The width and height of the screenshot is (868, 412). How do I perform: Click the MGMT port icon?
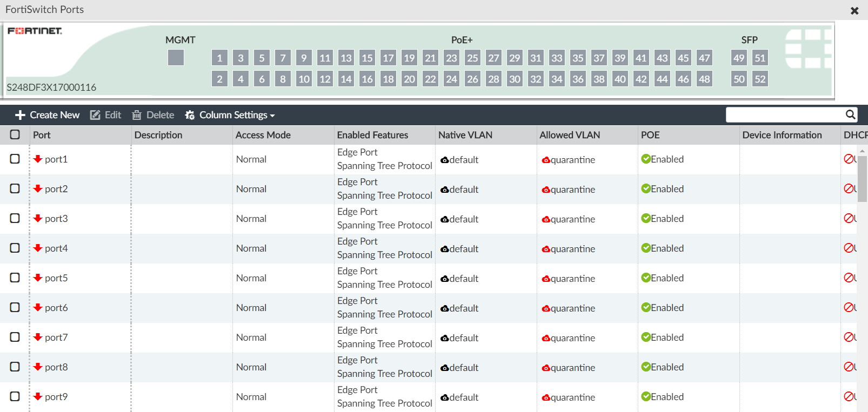(x=176, y=58)
